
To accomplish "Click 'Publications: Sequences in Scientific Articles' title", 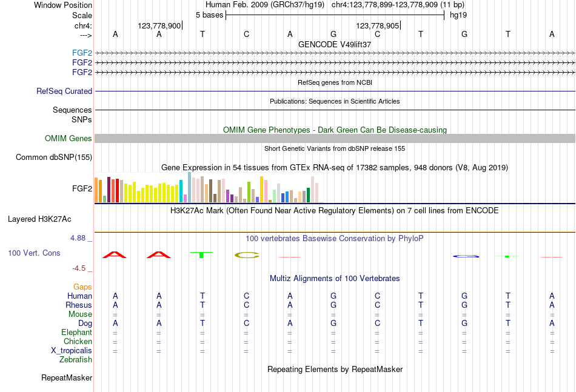I will pyautogui.click(x=335, y=101).
